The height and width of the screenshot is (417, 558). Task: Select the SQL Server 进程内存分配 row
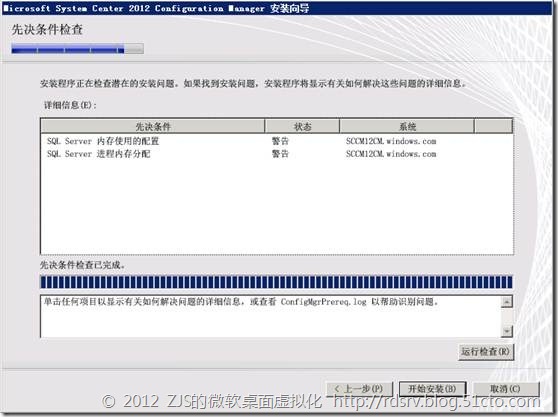click(277, 154)
